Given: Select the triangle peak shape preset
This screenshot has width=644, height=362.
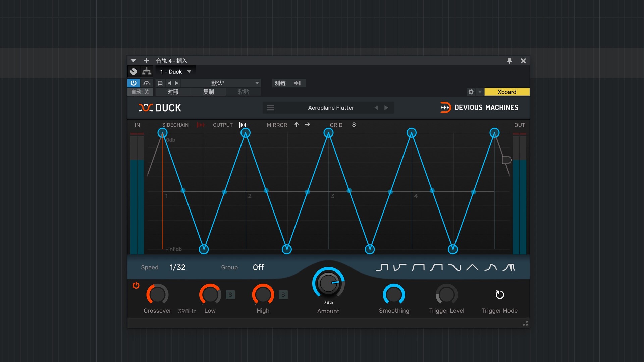Looking at the screenshot, I should click(x=472, y=267).
